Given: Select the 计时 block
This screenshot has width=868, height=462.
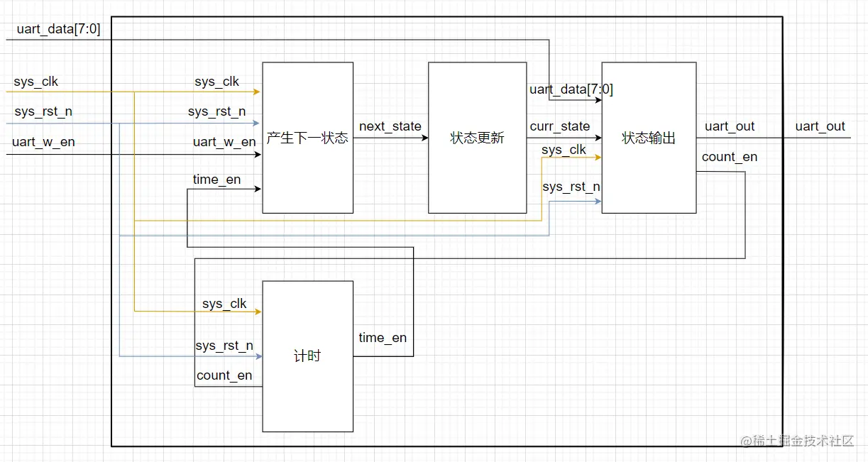Looking at the screenshot, I should click(x=307, y=356).
